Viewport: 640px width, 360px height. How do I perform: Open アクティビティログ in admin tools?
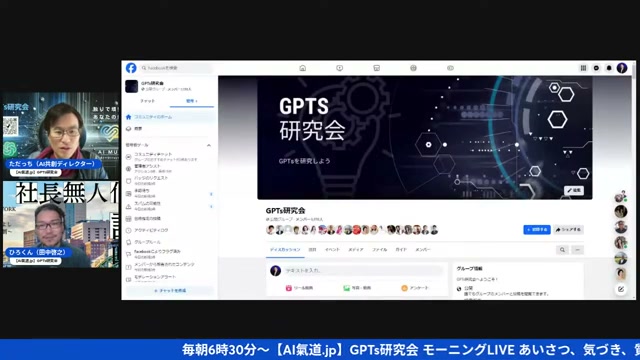click(169, 230)
